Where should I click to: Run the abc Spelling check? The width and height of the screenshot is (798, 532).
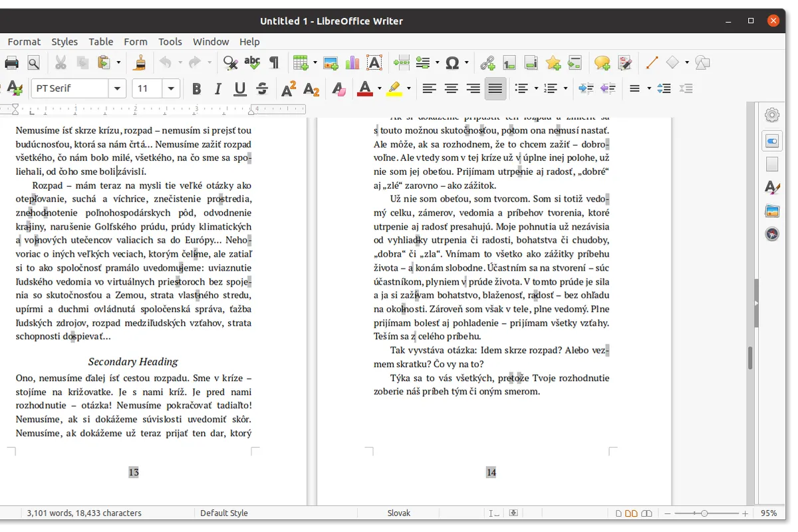pos(252,63)
